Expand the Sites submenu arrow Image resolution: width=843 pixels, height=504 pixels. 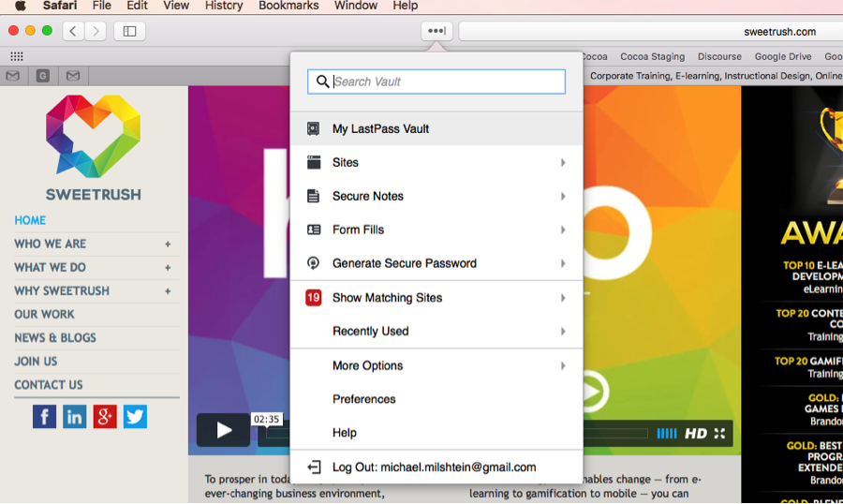tap(563, 162)
